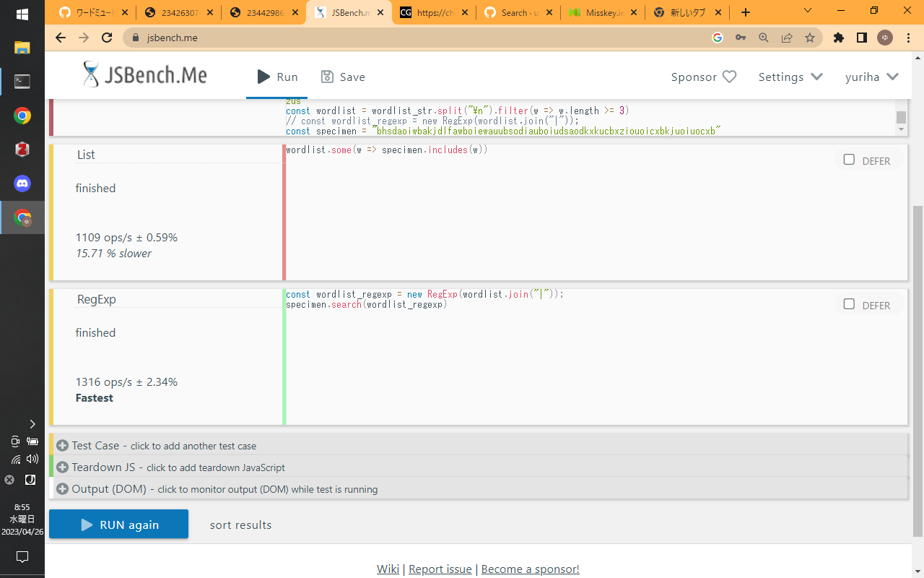Open the Settings dropdown
This screenshot has width=924, height=578.
[x=790, y=77]
